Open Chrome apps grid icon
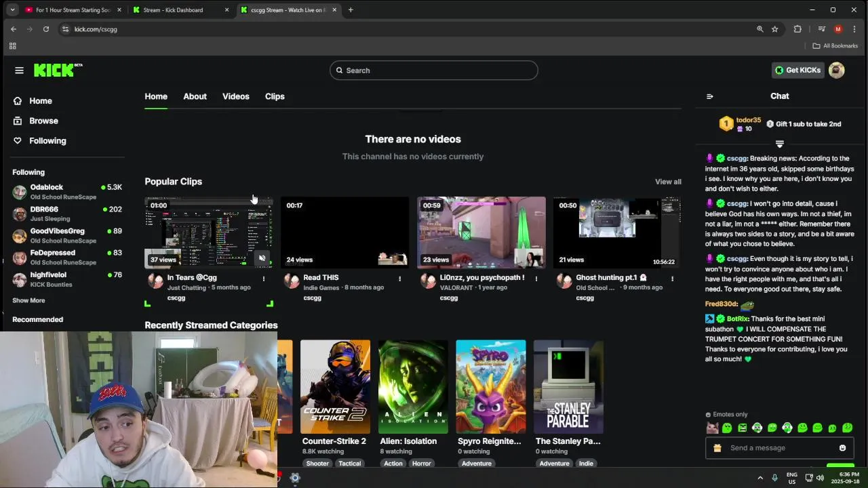Image resolution: width=868 pixels, height=488 pixels. (x=12, y=46)
